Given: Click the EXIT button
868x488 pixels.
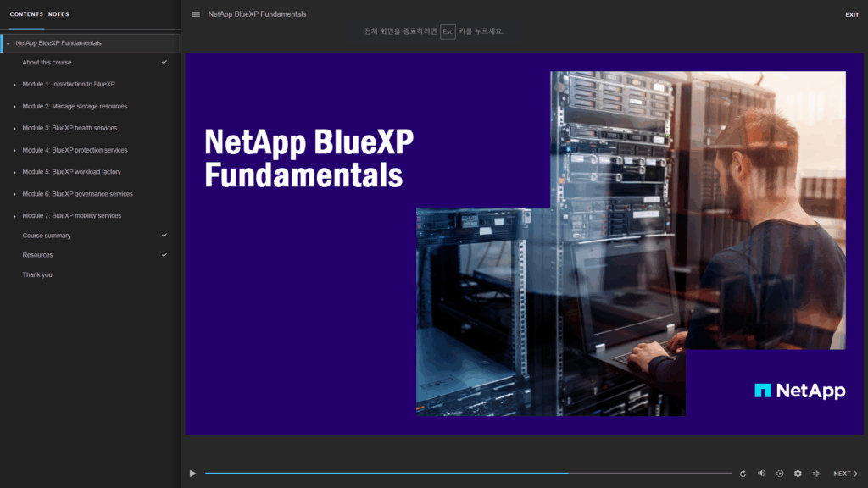Looking at the screenshot, I should [x=851, y=14].
